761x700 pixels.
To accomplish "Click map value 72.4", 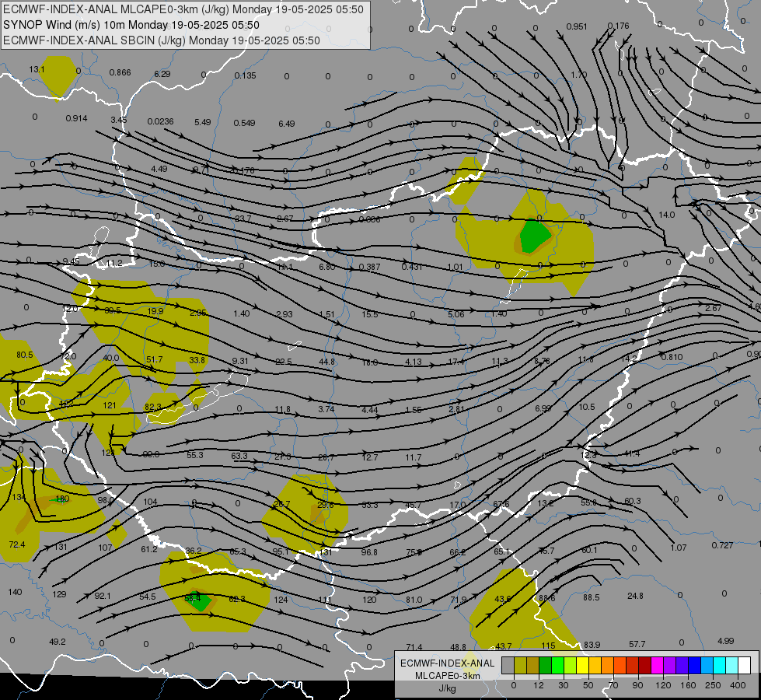I will click(x=17, y=544).
